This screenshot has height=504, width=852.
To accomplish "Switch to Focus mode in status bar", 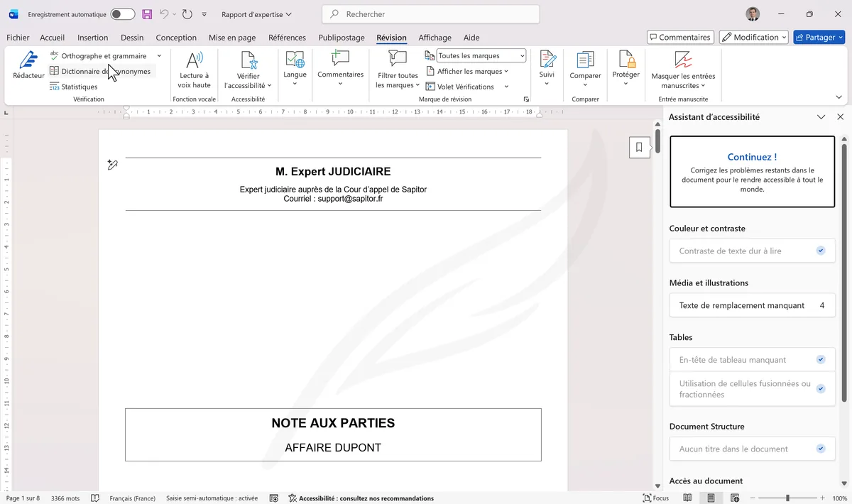I will tap(655, 498).
